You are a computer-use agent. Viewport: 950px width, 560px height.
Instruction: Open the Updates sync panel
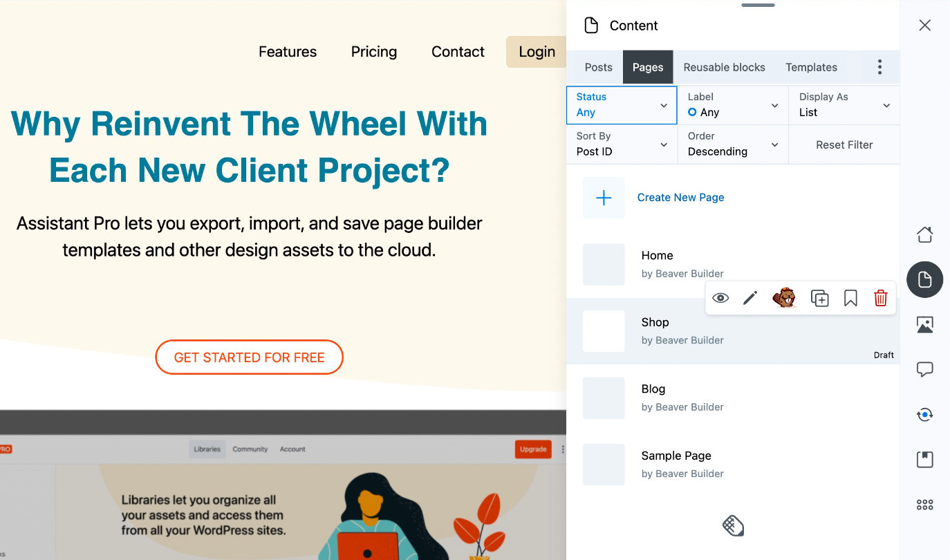pos(924,414)
